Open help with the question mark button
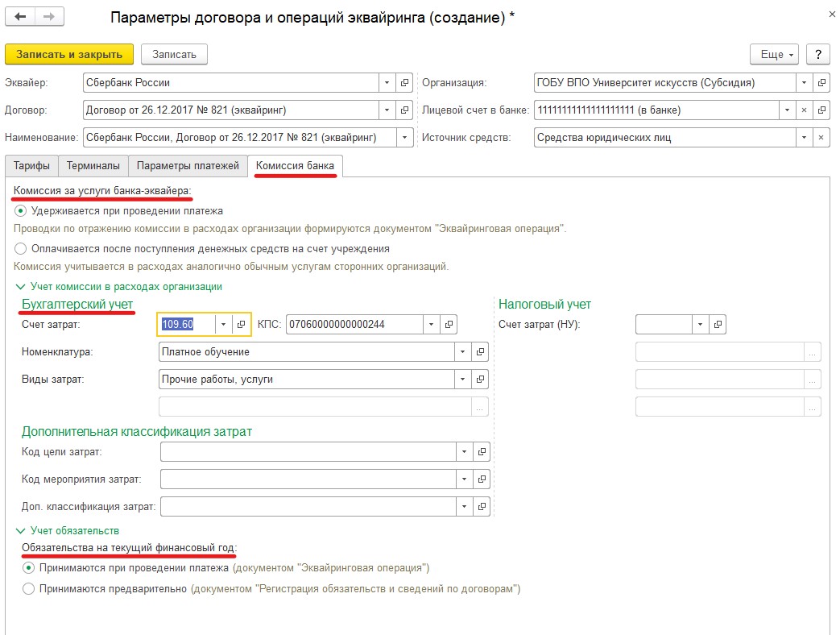 [x=818, y=54]
